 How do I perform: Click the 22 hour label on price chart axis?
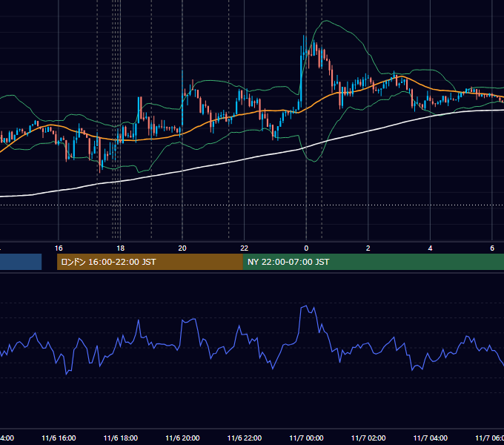[245, 248]
